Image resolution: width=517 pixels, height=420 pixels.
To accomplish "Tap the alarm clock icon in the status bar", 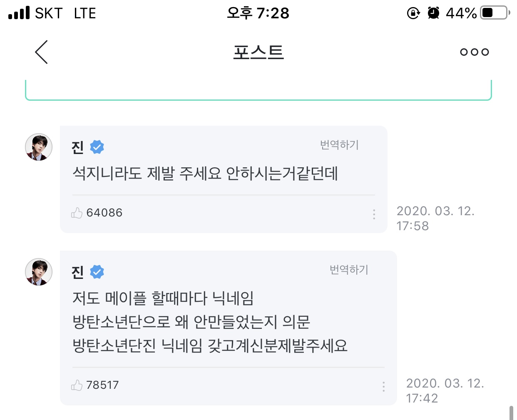I will point(433,13).
